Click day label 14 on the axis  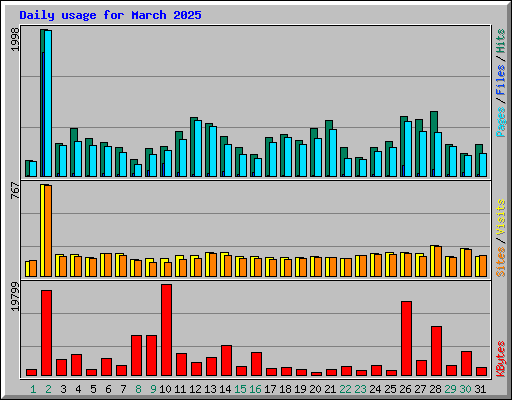tap(225, 389)
